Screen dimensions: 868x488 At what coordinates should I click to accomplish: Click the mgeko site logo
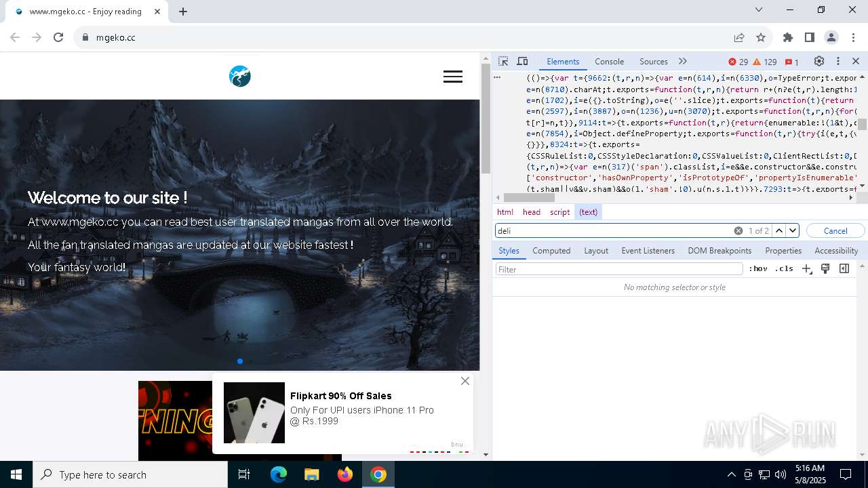(240, 76)
